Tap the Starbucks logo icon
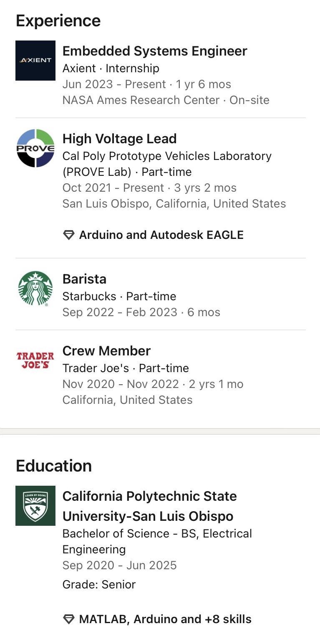 (x=35, y=289)
